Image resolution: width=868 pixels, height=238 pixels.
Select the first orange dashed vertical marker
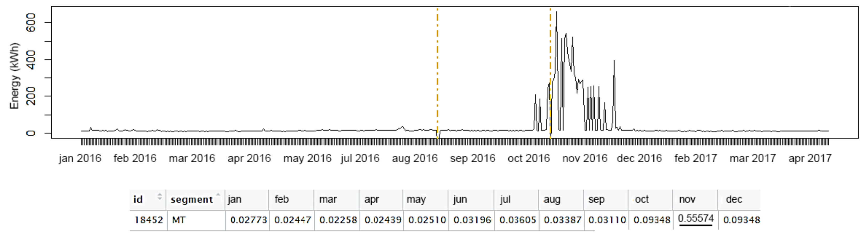437,68
